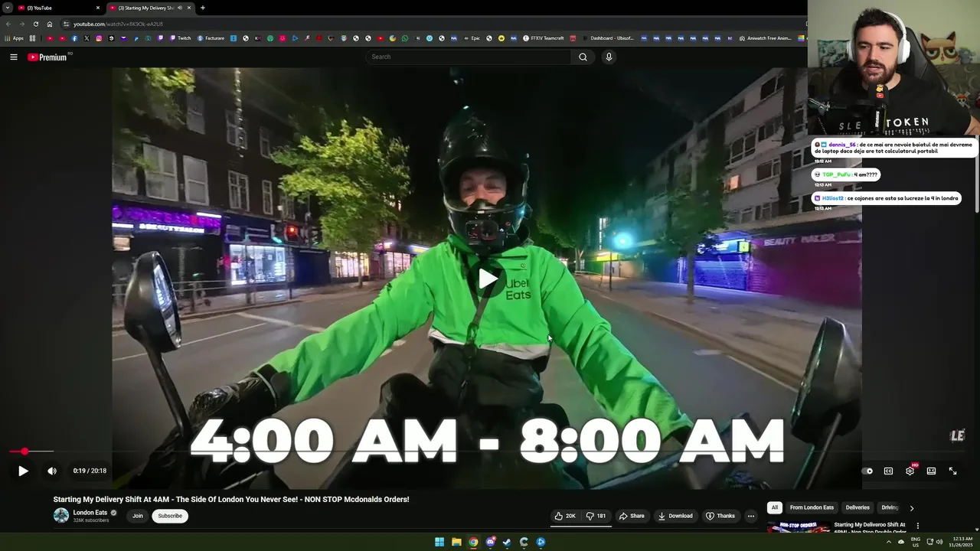The image size is (980, 551).
Task: Open X (Twitter) bookmark icon
Action: (x=87, y=38)
